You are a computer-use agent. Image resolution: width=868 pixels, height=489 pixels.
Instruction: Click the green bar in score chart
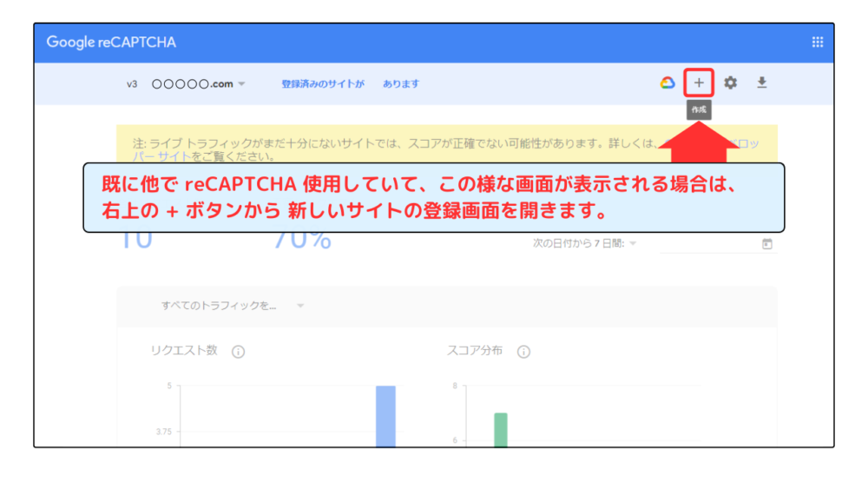click(501, 430)
